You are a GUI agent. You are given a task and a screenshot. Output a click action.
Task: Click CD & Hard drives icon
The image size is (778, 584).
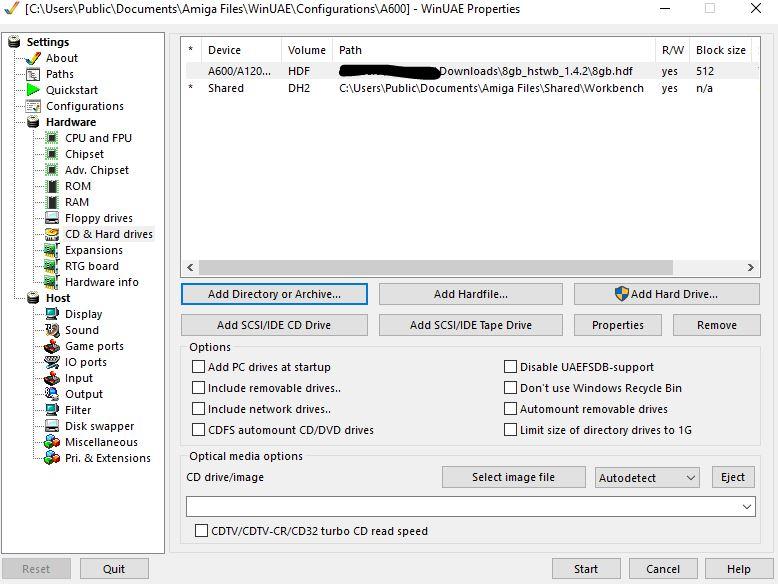(x=52, y=234)
